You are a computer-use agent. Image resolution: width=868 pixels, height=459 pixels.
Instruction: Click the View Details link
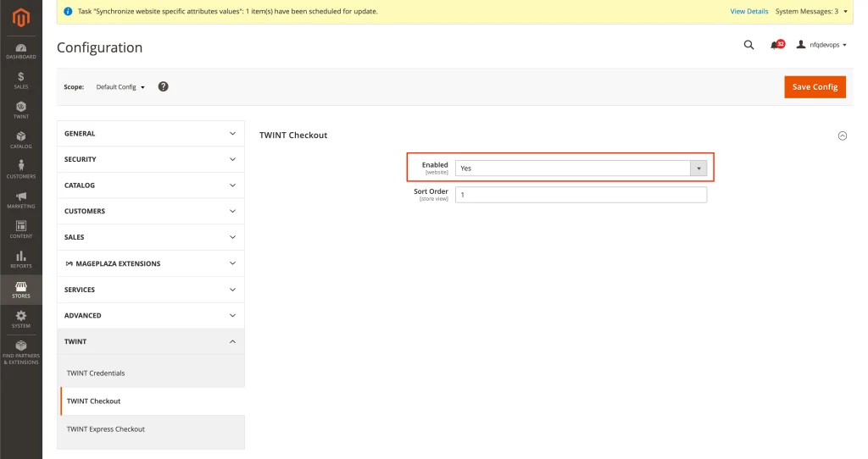click(749, 11)
